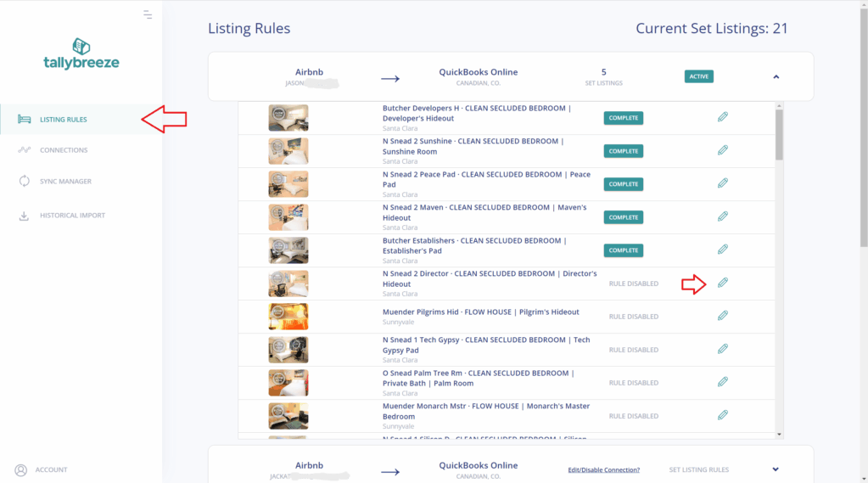This screenshot has height=483, width=868.
Task: Edit rule for N Snead 2 Sunshine listing
Action: [722, 150]
